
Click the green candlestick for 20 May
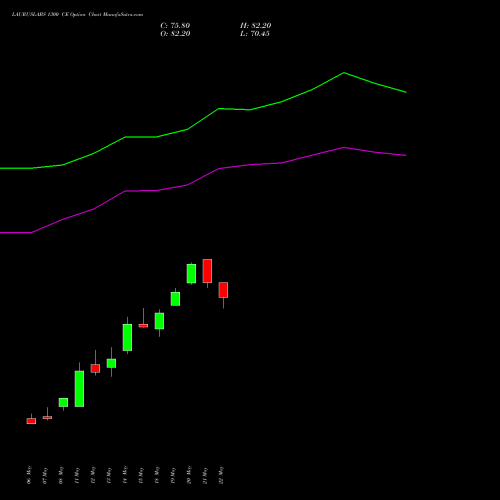191,274
